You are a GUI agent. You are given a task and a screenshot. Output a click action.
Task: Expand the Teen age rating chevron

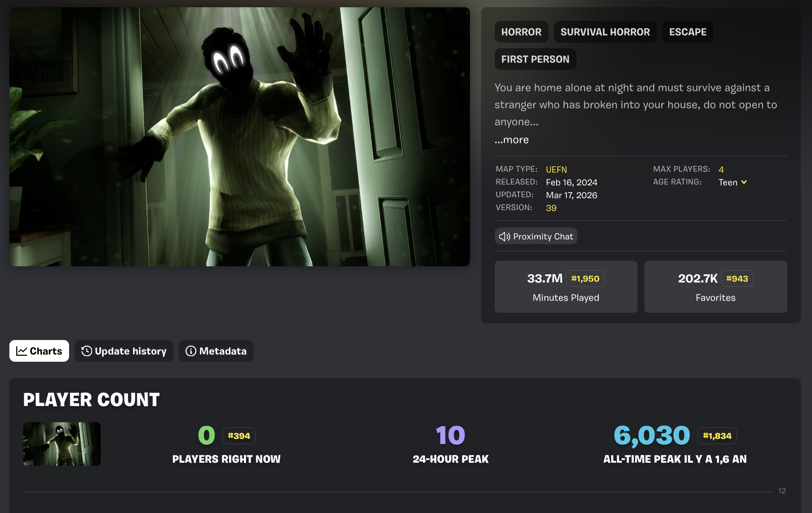click(x=744, y=182)
